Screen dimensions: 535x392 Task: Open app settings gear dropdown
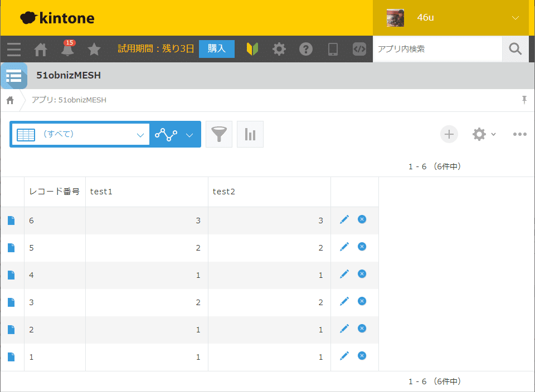484,134
